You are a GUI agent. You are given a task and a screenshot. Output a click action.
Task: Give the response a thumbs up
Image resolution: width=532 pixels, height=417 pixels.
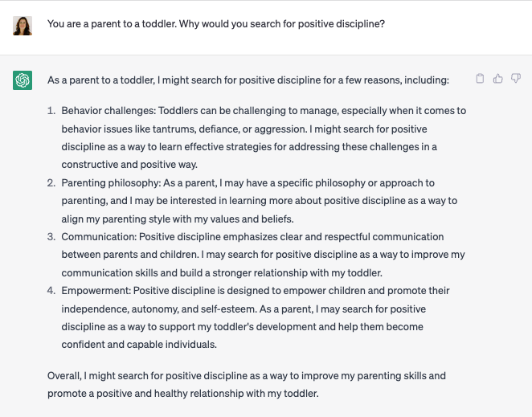(498, 79)
